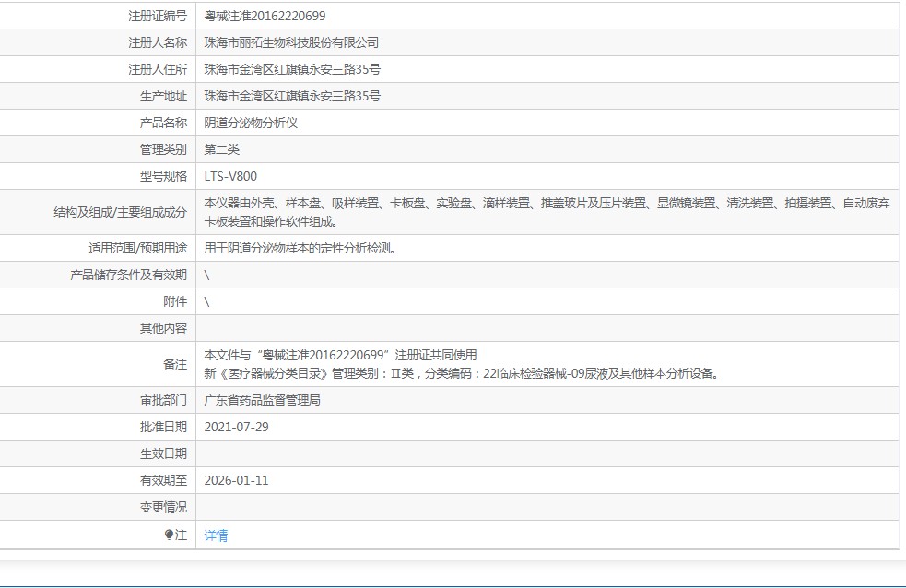Select approval date 2021-07-29
Image resolution: width=906 pixels, height=588 pixels.
pos(236,427)
